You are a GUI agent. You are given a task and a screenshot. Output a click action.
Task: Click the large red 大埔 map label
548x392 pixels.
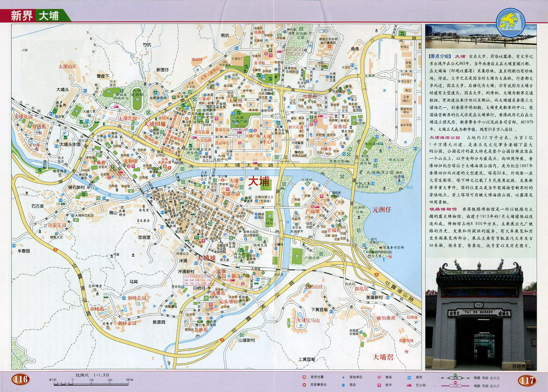pyautogui.click(x=259, y=181)
